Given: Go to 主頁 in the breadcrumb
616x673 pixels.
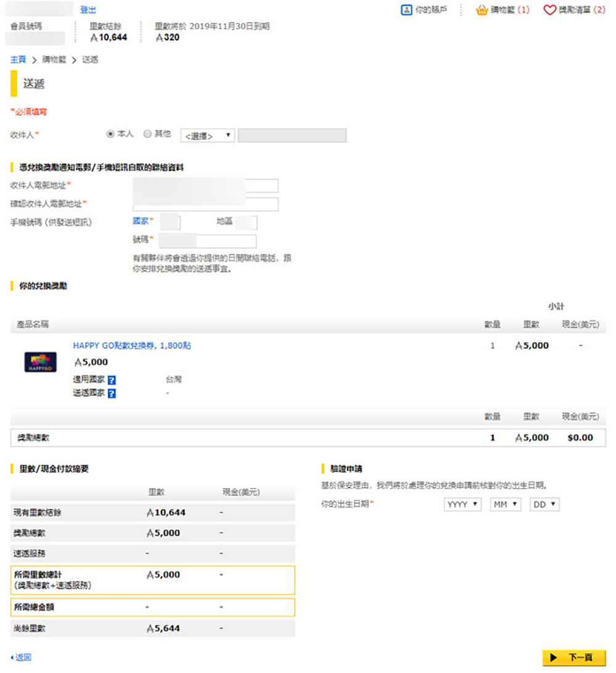Looking at the screenshot, I should coord(18,60).
